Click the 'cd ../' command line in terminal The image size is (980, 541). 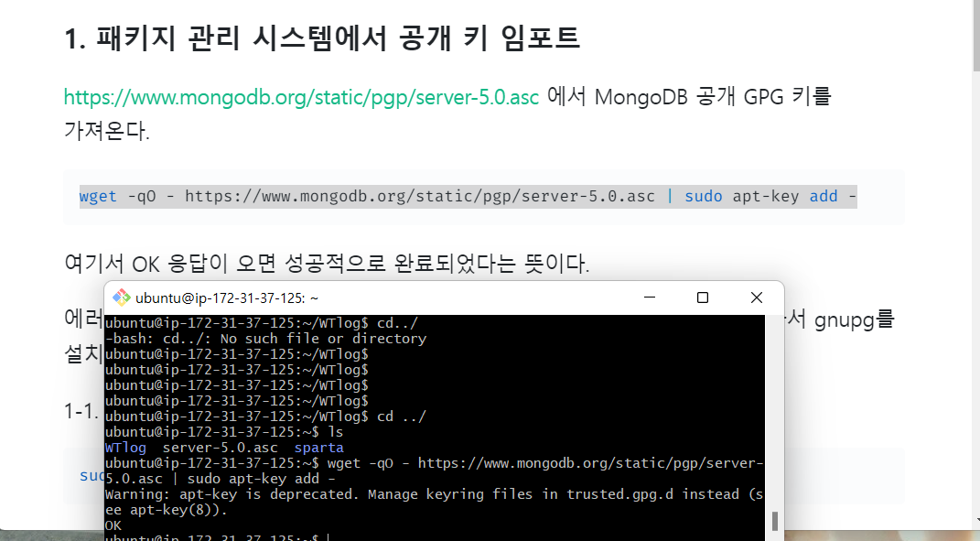pyautogui.click(x=265, y=417)
